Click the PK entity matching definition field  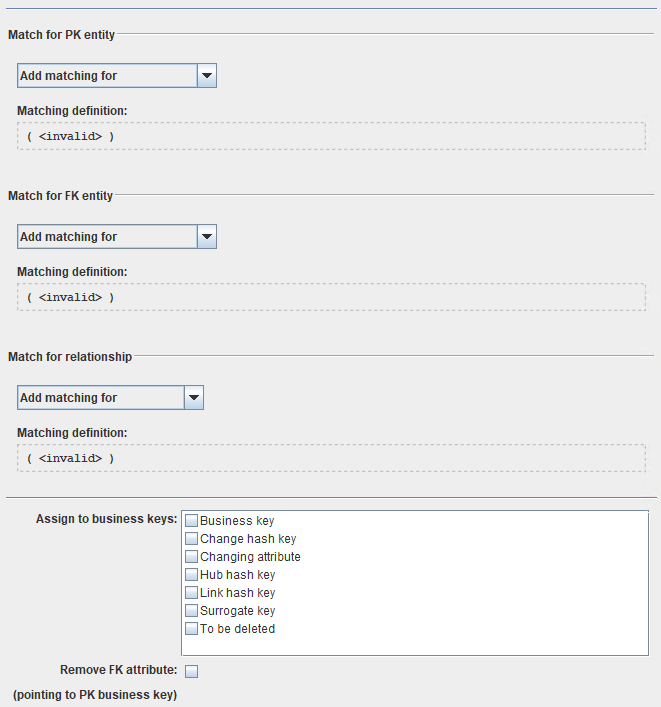point(331,136)
